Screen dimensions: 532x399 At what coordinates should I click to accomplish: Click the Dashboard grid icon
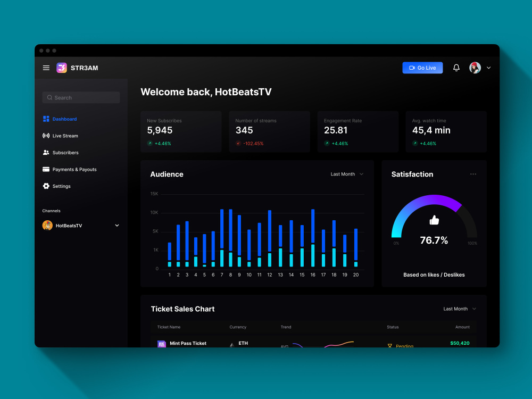click(46, 119)
